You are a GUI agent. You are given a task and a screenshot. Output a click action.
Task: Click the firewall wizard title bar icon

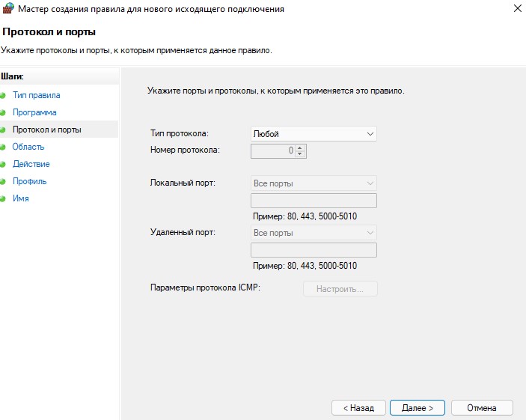pyautogui.click(x=7, y=8)
